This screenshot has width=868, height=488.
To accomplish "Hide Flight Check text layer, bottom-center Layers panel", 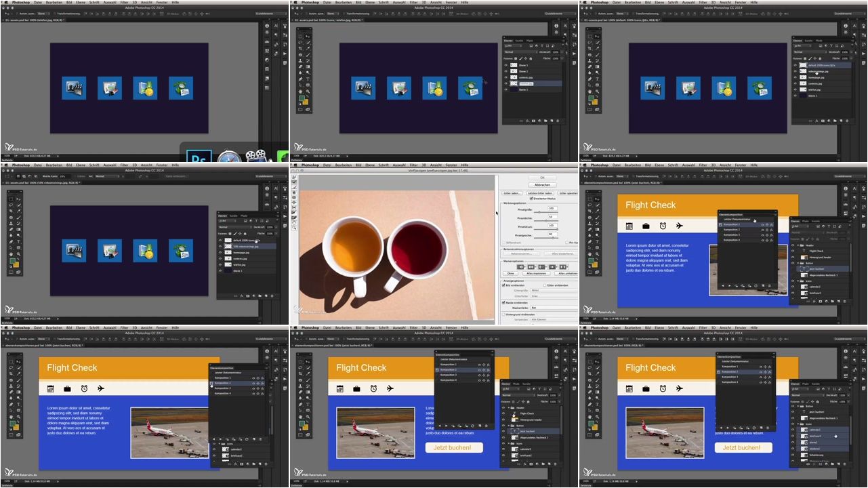I will point(503,413).
